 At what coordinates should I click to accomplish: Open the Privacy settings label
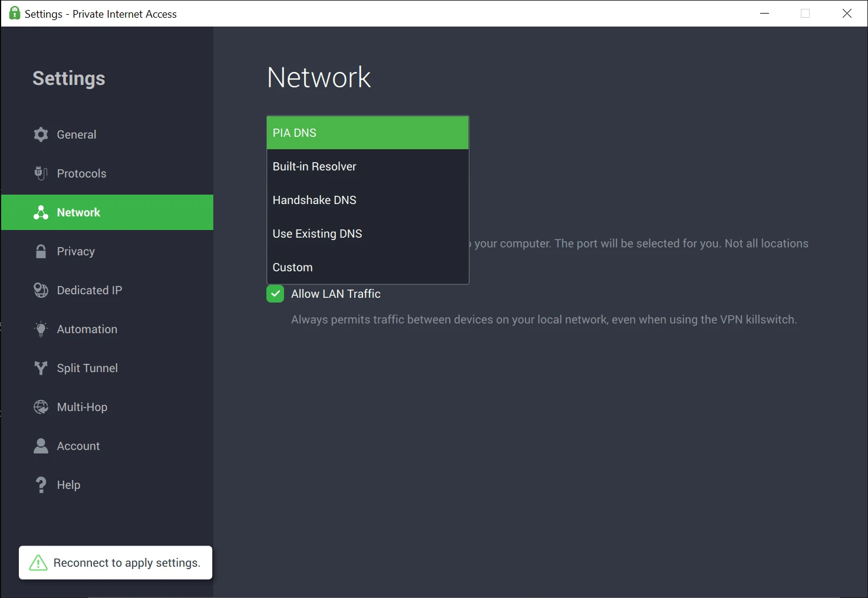tap(75, 251)
